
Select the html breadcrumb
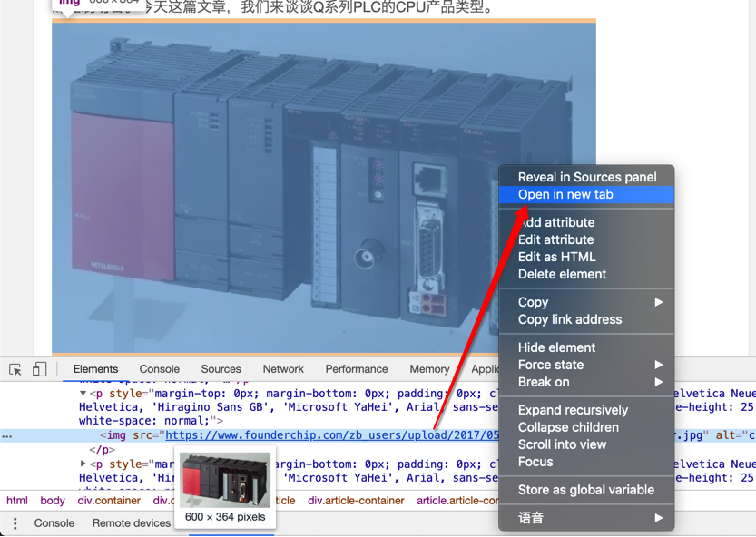tap(17, 501)
